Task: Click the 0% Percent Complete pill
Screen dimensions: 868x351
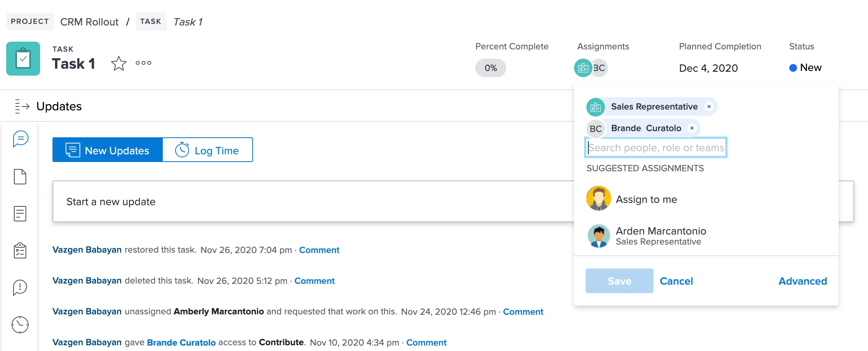Action: point(490,68)
